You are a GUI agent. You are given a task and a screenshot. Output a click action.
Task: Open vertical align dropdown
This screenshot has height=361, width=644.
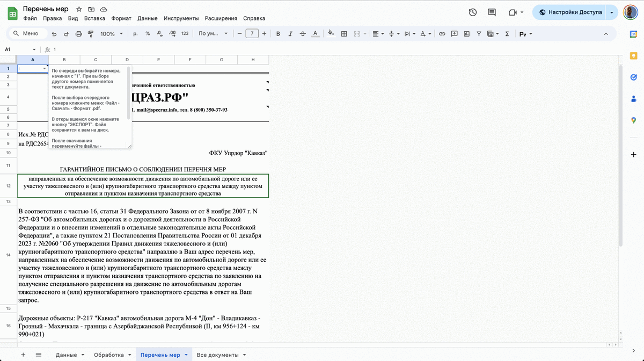[394, 34]
